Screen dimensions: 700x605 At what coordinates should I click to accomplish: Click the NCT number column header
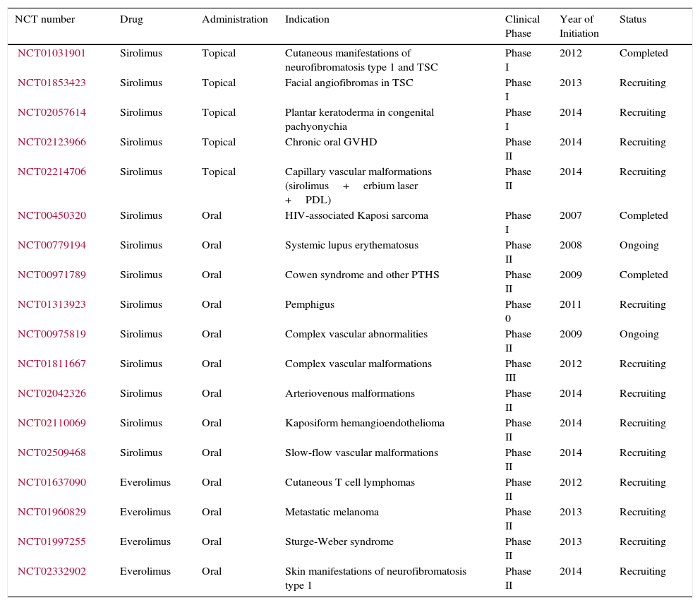point(44,20)
